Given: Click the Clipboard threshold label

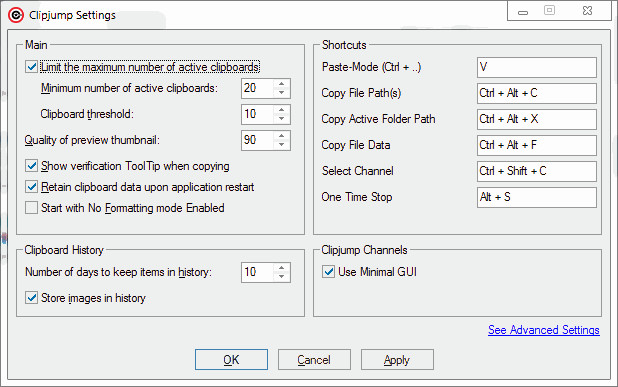Looking at the screenshot, I should (x=87, y=114).
